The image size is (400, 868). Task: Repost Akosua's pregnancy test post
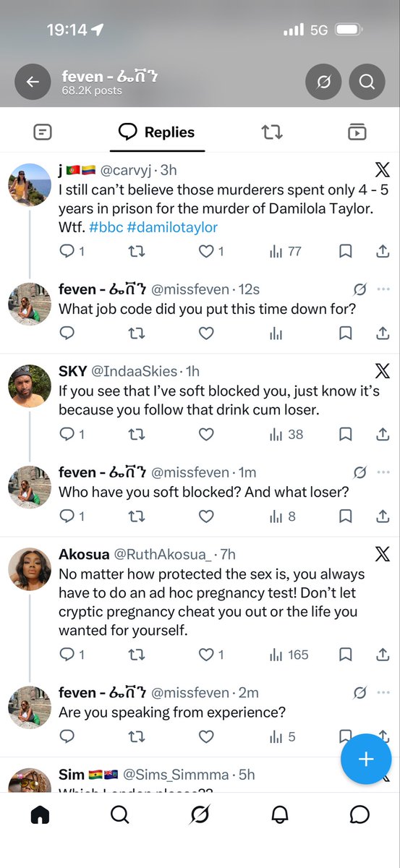point(136,655)
